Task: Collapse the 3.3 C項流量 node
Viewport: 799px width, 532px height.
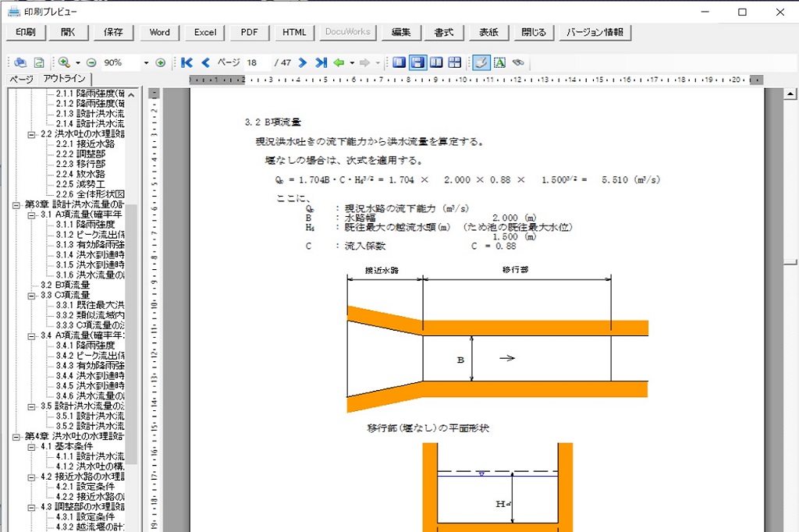Action: click(31, 296)
